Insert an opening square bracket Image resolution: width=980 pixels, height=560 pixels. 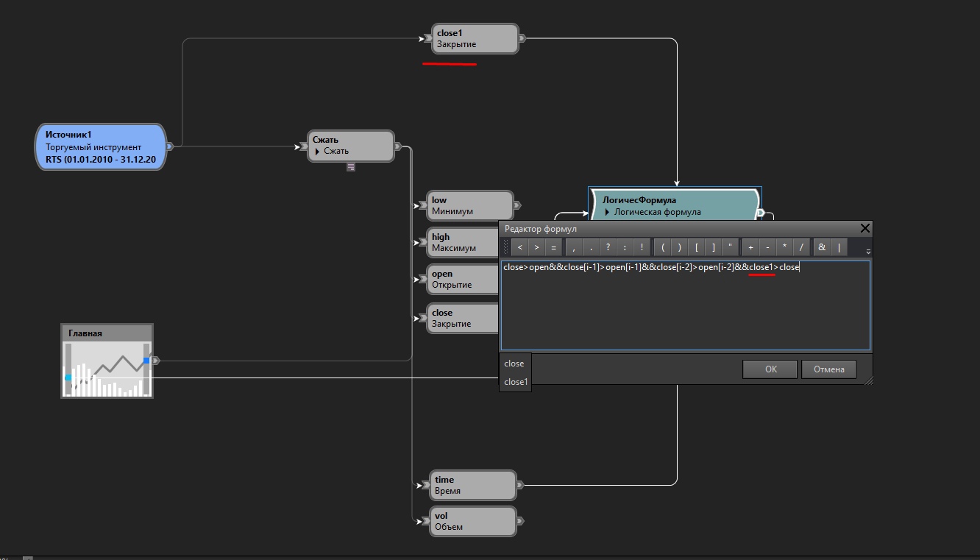click(x=697, y=247)
